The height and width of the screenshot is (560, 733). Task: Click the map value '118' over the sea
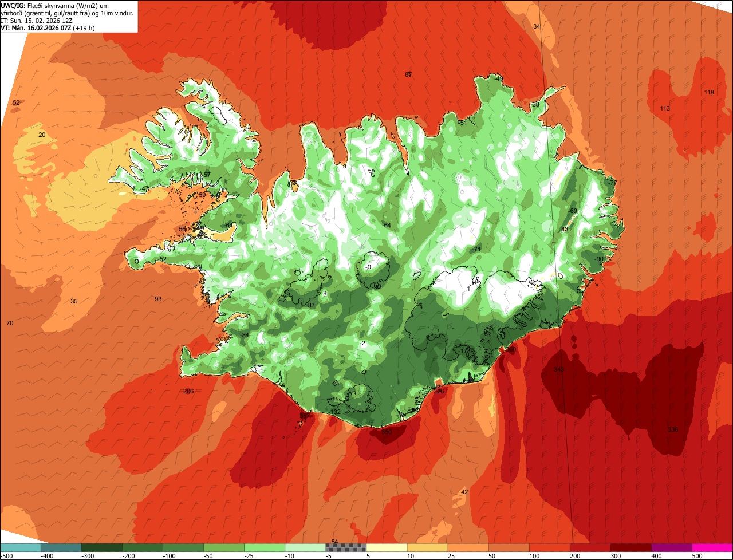pyautogui.click(x=709, y=92)
